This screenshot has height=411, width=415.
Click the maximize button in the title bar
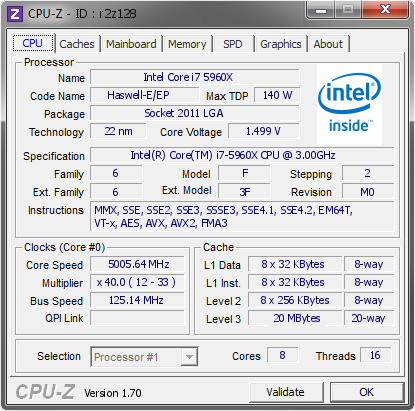tap(348, 10)
